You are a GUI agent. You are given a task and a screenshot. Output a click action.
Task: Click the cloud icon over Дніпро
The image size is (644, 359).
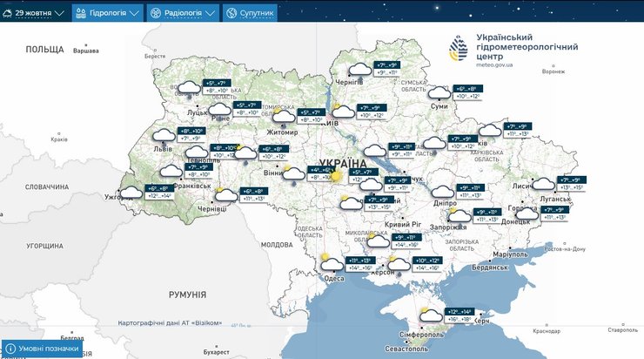tap(443, 192)
